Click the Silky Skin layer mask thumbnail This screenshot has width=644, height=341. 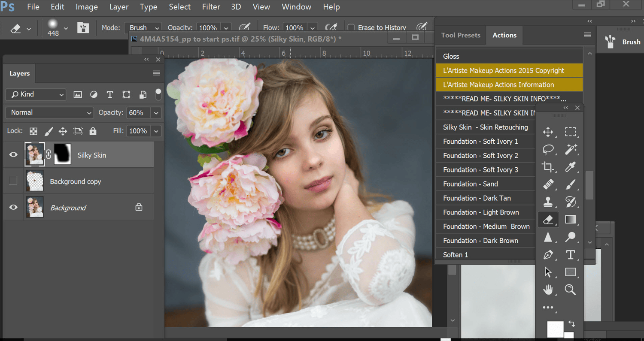pyautogui.click(x=62, y=154)
